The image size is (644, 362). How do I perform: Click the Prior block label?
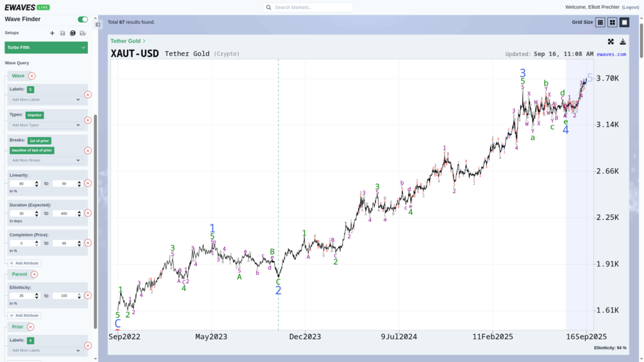tap(18, 327)
